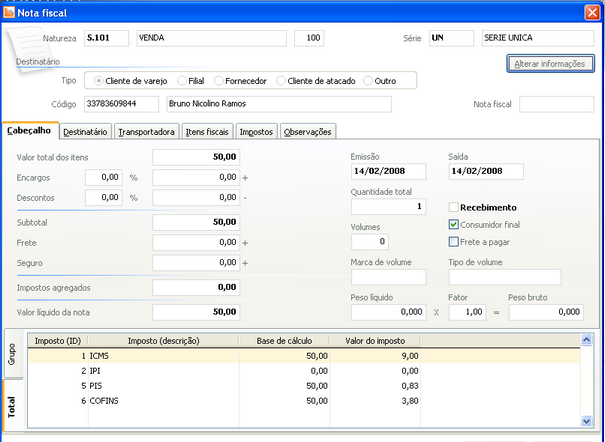Screen dimensions: 605x442
Task: Select the ICMS row in tax table
Action: 304,356
